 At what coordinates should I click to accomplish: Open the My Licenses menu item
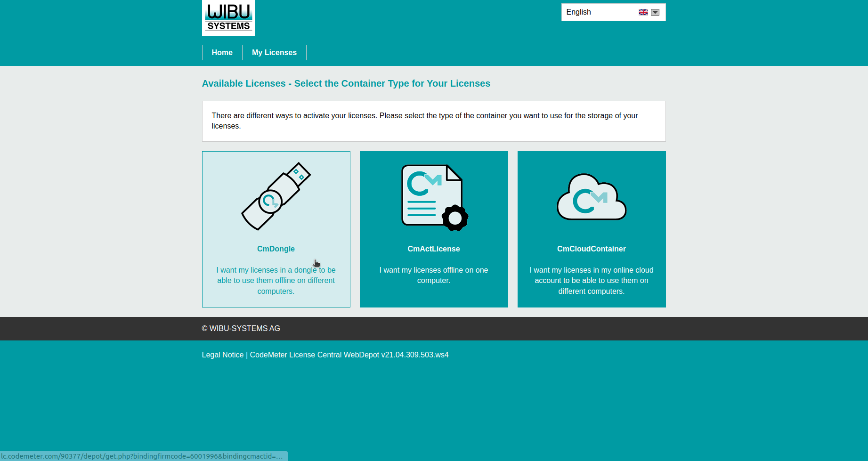[274, 53]
